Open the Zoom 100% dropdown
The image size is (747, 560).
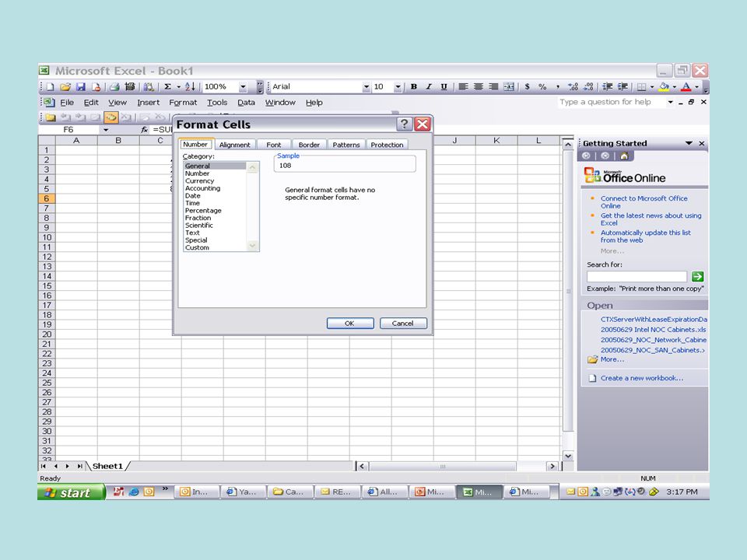pos(243,86)
